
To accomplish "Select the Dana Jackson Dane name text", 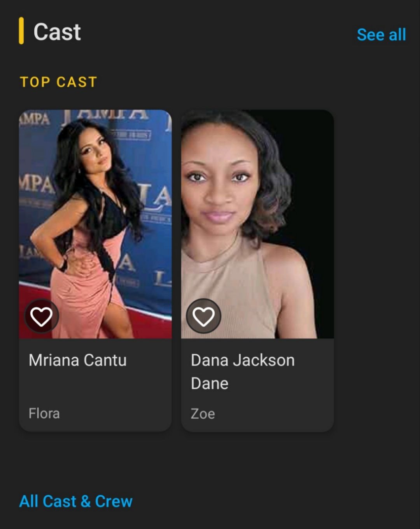I will (x=243, y=372).
